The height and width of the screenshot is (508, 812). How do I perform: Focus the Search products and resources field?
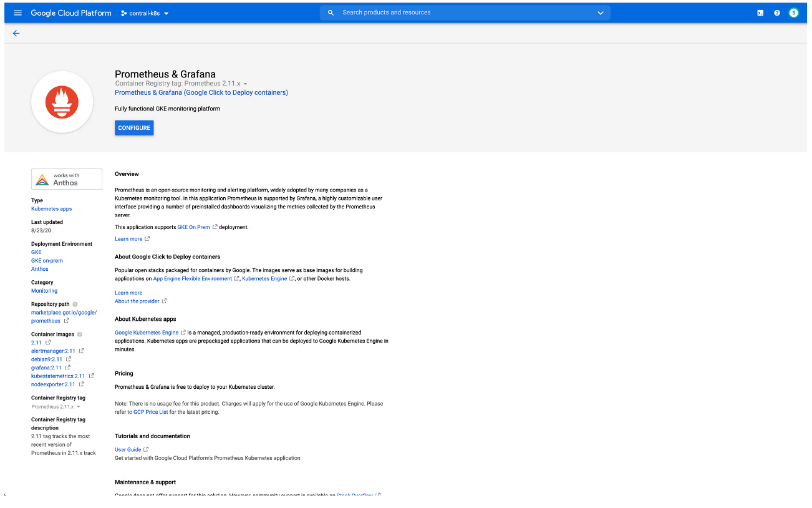click(x=465, y=12)
